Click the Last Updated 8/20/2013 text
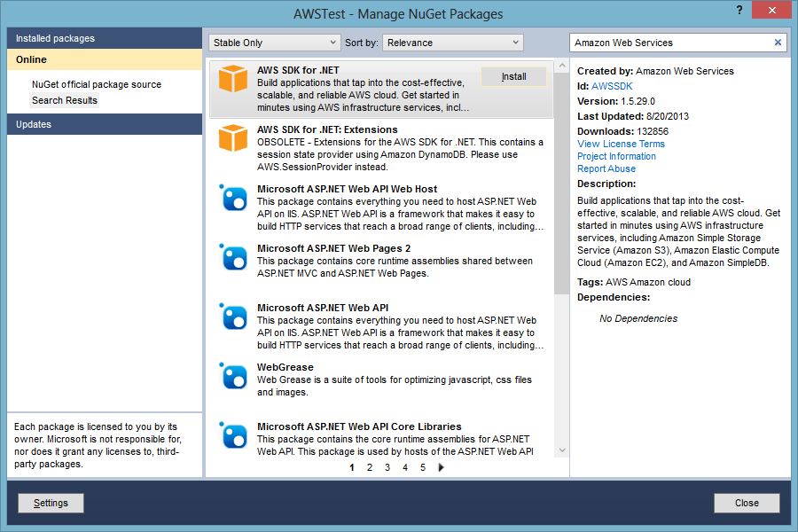This screenshot has height=532, width=798. pyautogui.click(x=632, y=116)
